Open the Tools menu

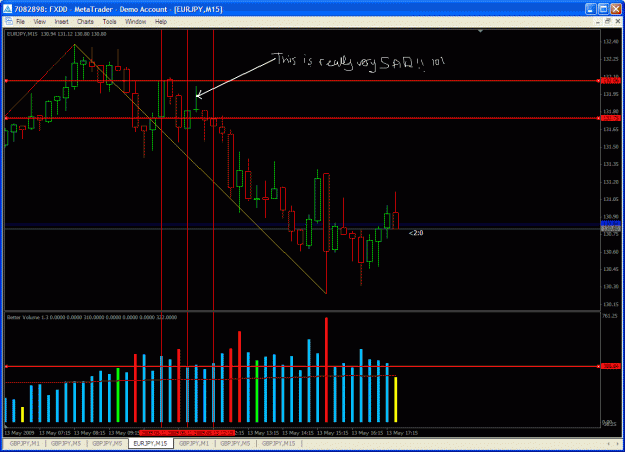click(x=110, y=22)
